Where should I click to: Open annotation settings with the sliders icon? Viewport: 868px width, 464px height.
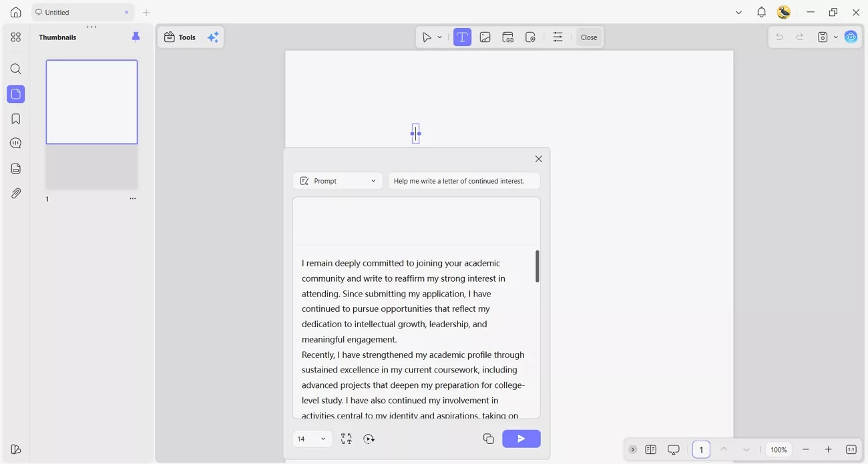pos(558,37)
